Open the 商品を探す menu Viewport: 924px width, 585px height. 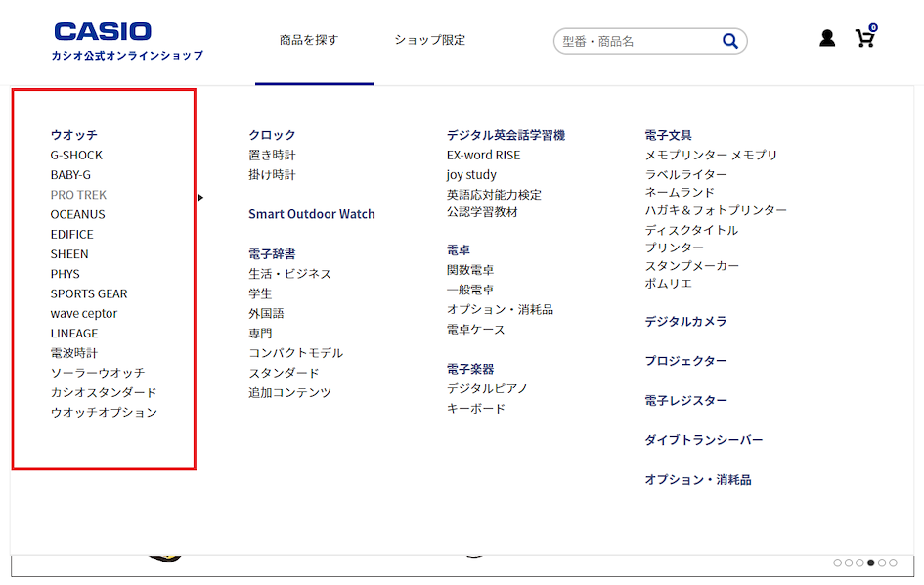[x=309, y=40]
